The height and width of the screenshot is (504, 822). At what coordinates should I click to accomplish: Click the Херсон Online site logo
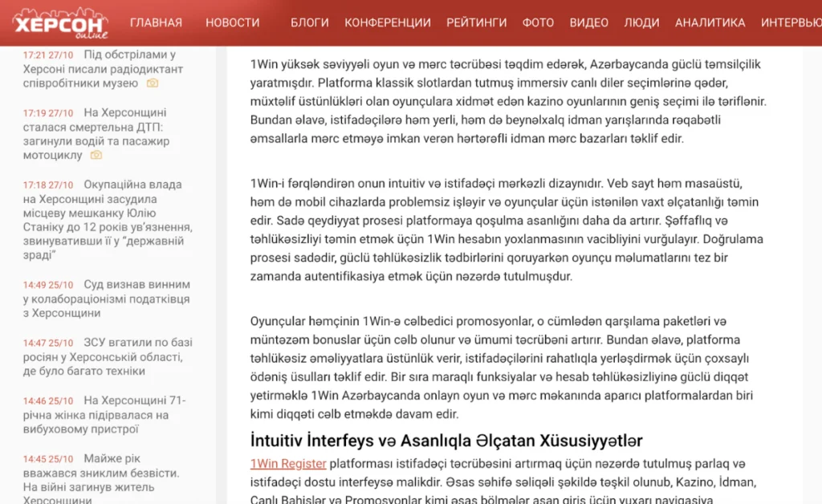(60, 23)
